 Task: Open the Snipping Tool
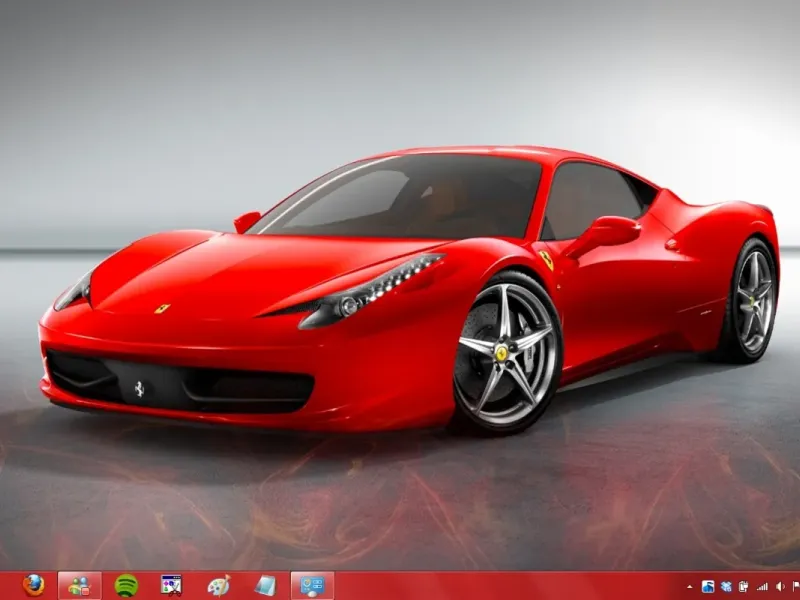point(172,585)
